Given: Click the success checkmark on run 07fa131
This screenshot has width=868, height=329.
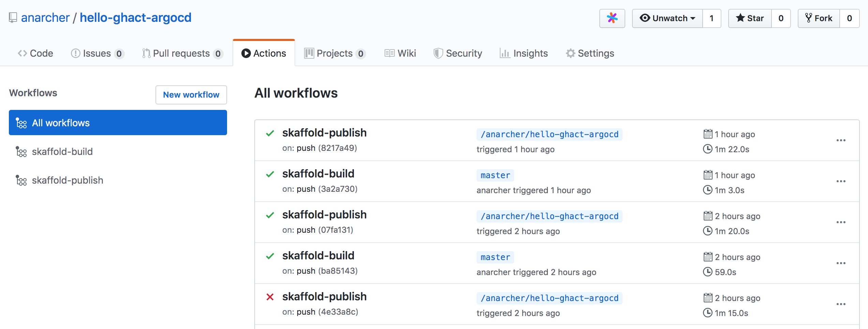Looking at the screenshot, I should click(x=270, y=215).
